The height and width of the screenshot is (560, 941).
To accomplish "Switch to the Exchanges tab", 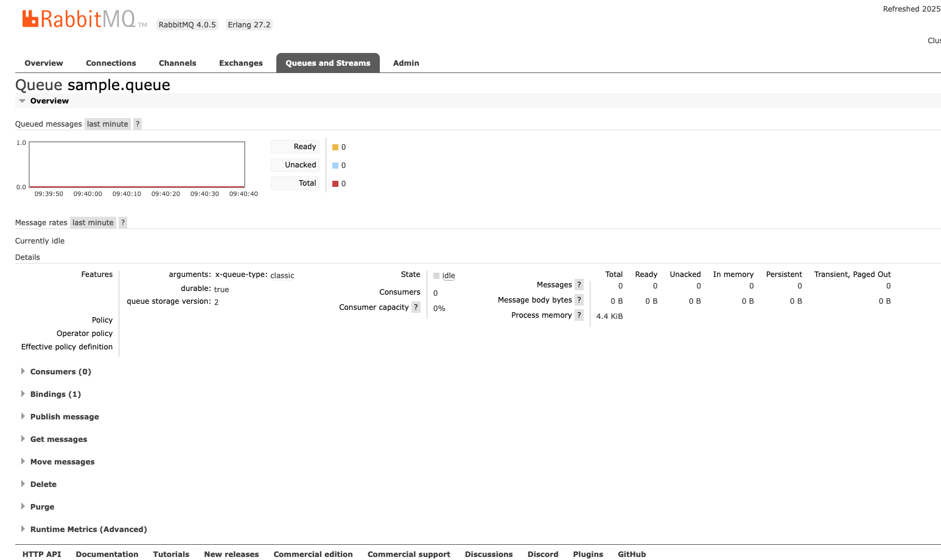I will point(240,63).
